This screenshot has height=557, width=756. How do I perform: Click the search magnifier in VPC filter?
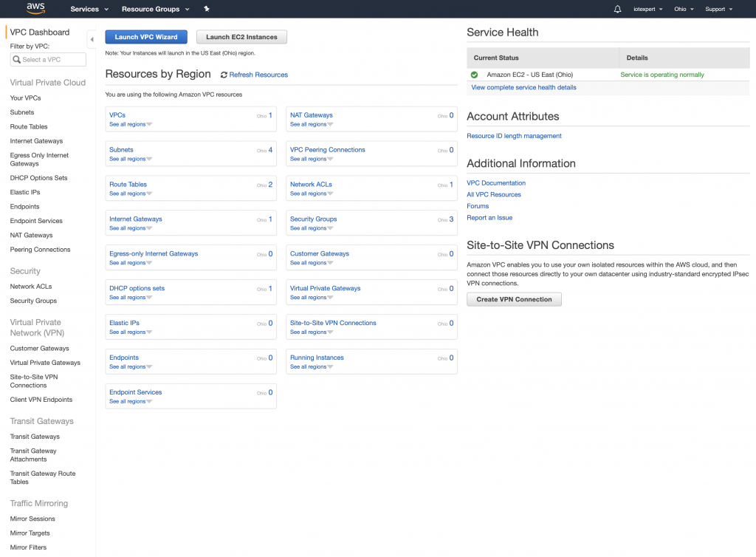[x=17, y=59]
